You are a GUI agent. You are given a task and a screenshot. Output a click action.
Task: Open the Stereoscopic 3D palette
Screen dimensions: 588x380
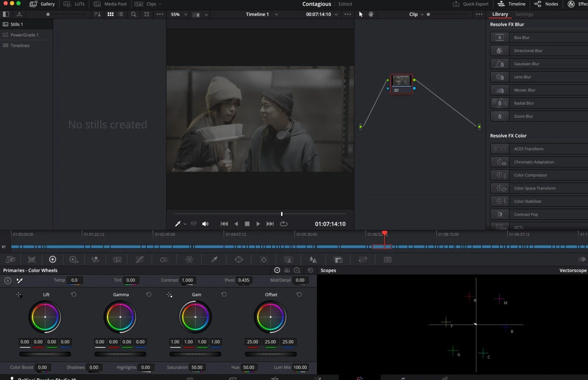(388, 260)
